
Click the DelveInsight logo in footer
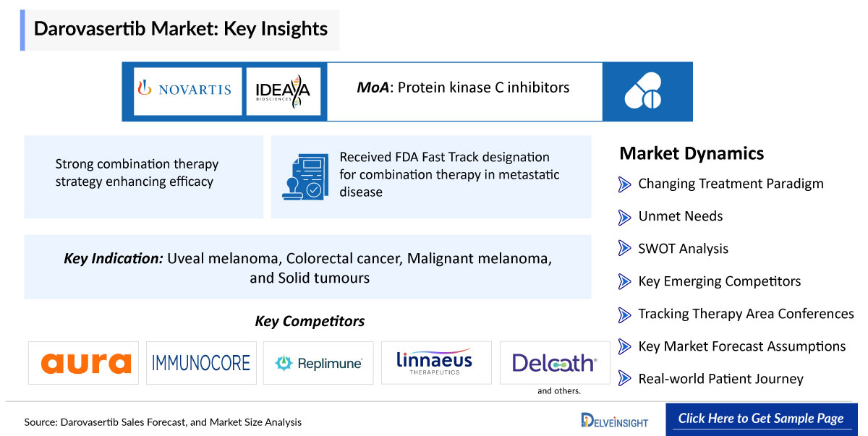[x=615, y=420]
